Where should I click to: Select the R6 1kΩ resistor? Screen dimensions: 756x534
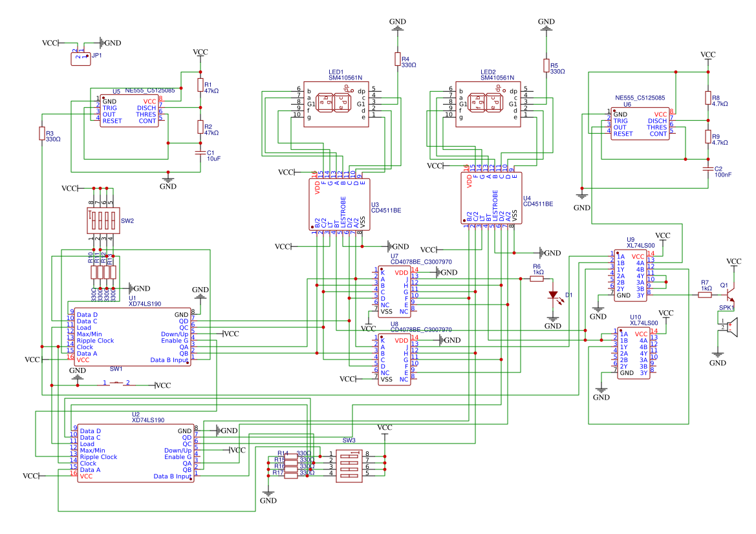pyautogui.click(x=536, y=279)
